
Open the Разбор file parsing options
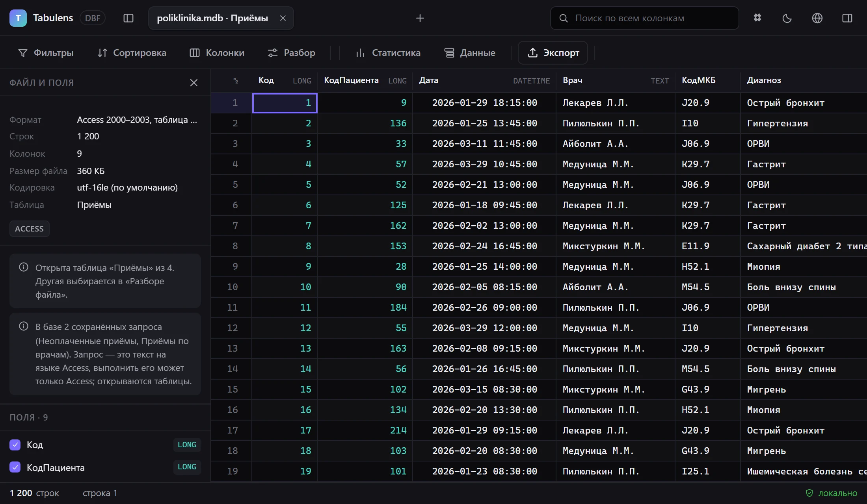tap(291, 53)
